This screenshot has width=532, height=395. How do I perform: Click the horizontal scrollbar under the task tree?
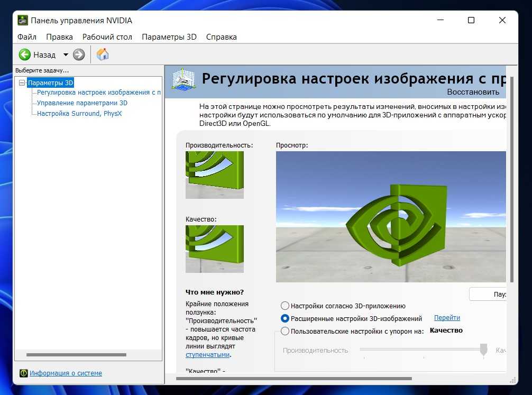(x=77, y=355)
